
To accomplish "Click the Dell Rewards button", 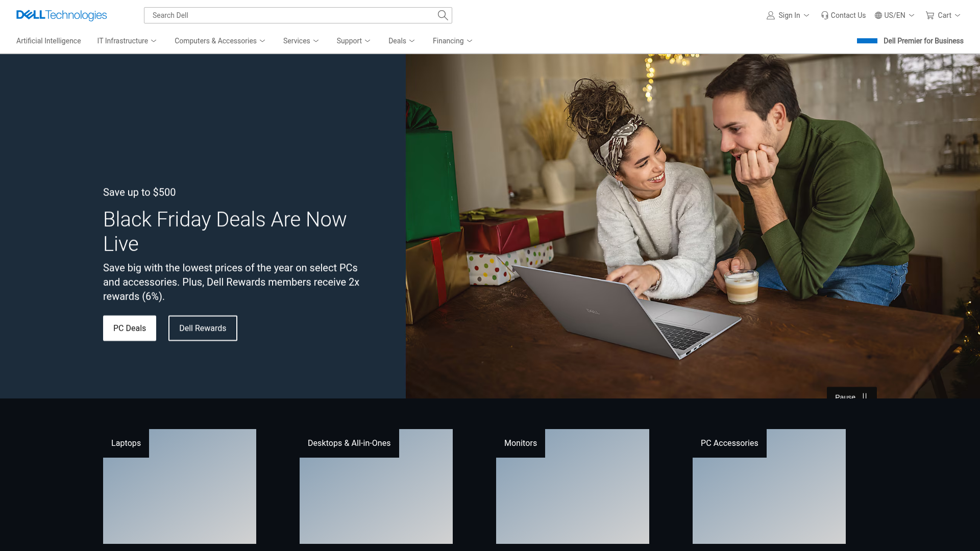I will pos(203,328).
